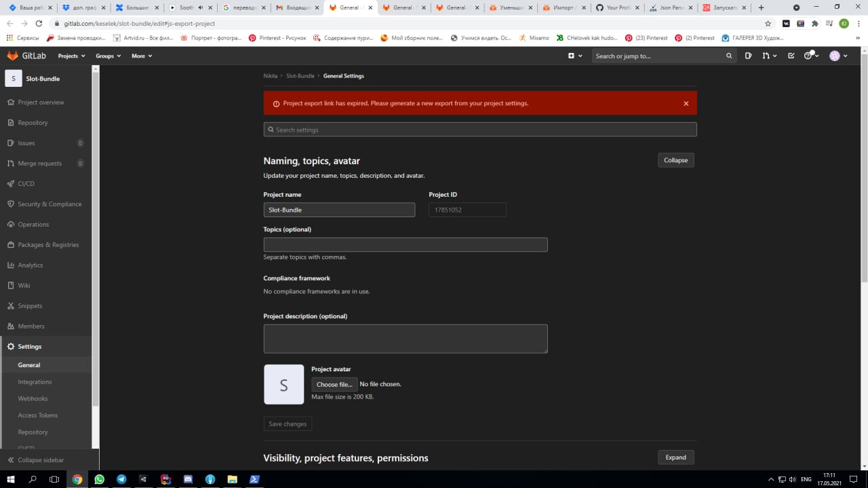
Task: Open the merge requests navbar dropdown
Action: (x=769, y=56)
